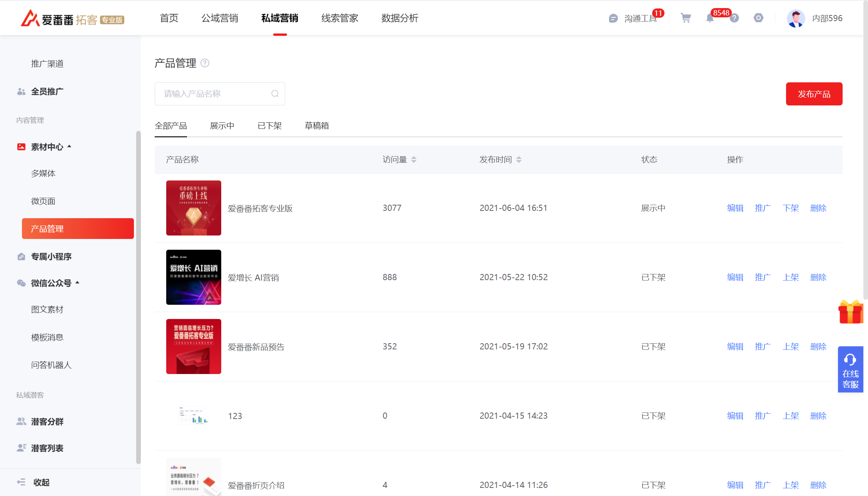Collapse the 素材中心 section arrow

69,146
